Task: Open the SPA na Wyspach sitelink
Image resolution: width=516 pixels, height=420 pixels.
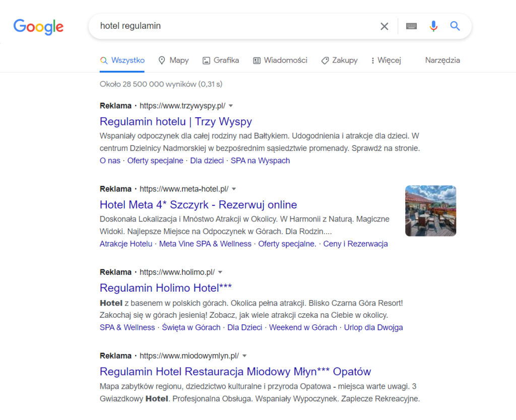Action: [x=260, y=160]
